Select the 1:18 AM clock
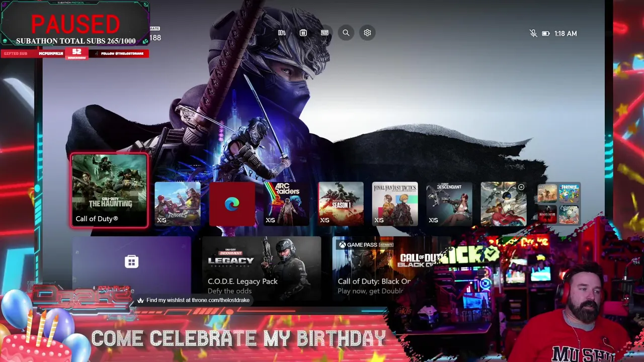 [x=566, y=34]
